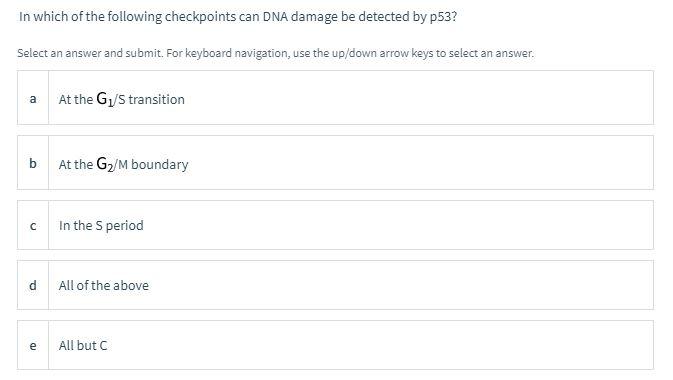Click the word 'above' in option d
Screen dimensions: 673x380
pos(131,286)
